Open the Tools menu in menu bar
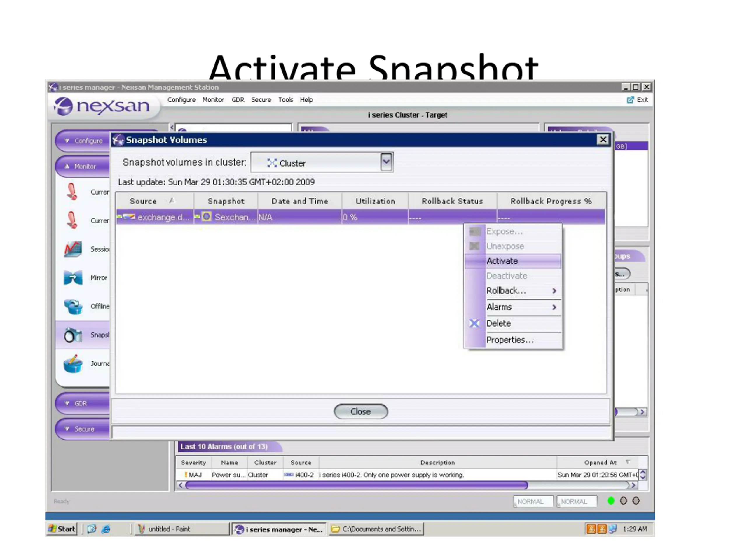Image resolution: width=747 pixels, height=560 pixels. click(x=286, y=100)
